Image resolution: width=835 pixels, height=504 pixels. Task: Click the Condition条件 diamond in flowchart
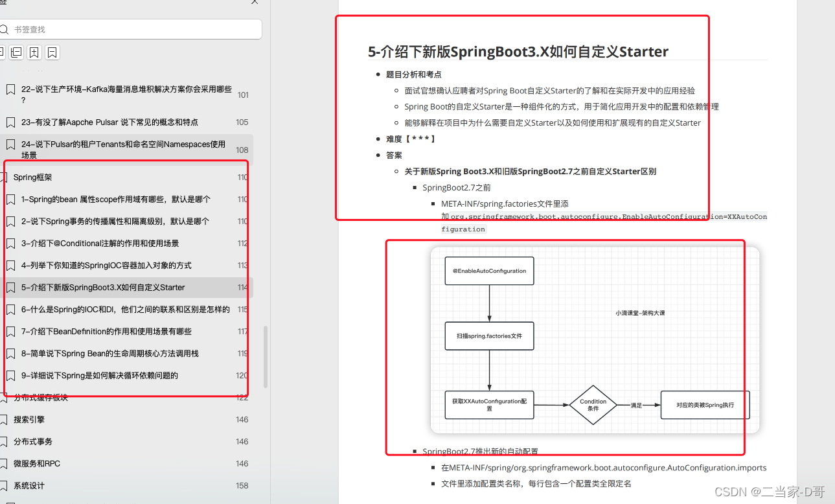tap(593, 405)
